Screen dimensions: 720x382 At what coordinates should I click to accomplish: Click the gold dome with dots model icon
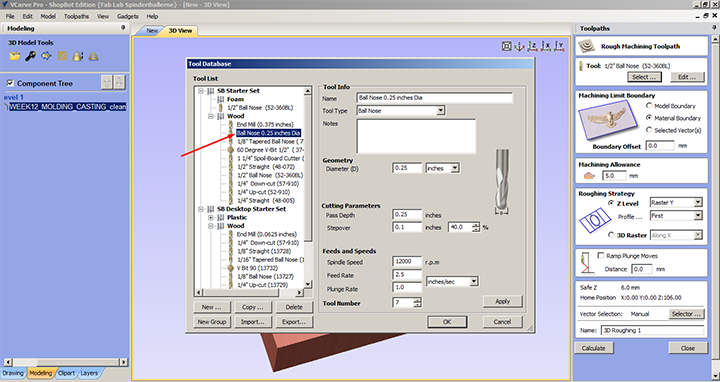click(78, 56)
